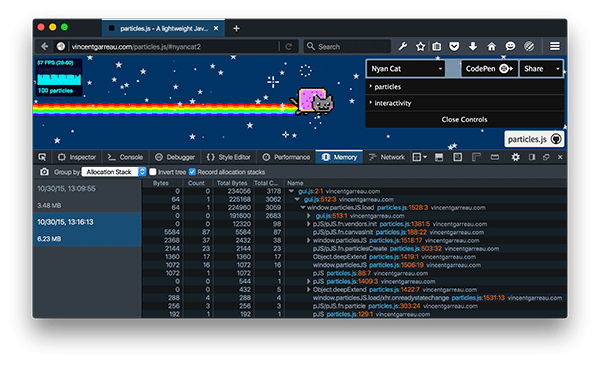Screen dimensions: 600x365
Task: Open the frame selection dropdown icon in devtools
Action: click(x=419, y=157)
